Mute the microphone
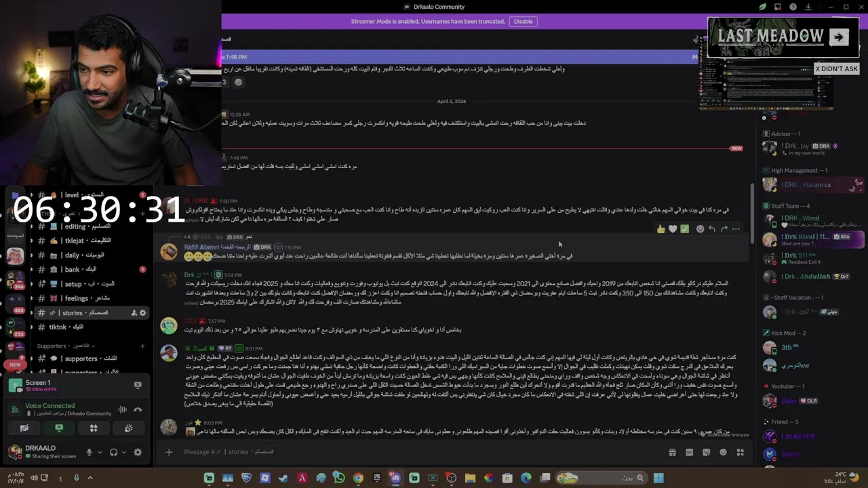The height and width of the screenshot is (488, 868). (x=89, y=452)
